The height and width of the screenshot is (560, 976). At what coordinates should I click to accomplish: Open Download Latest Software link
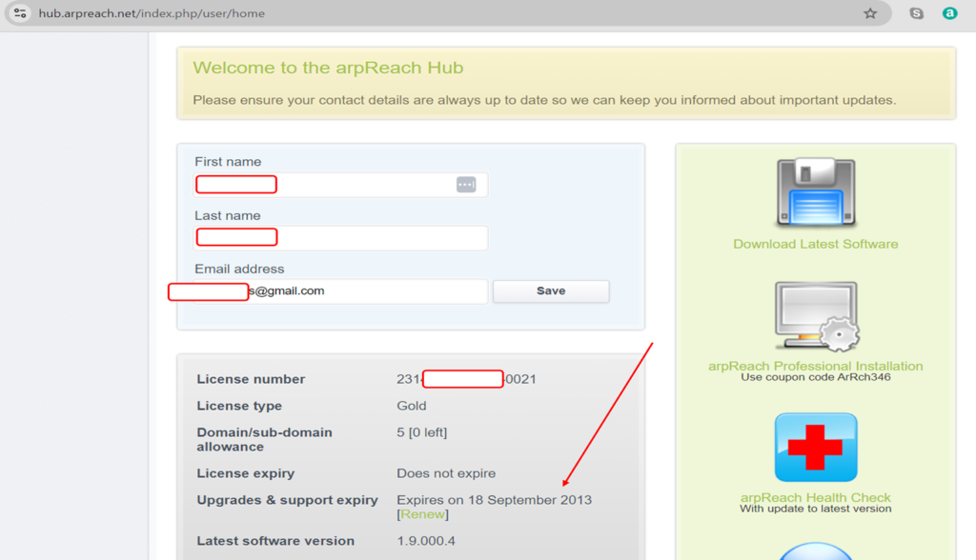pyautogui.click(x=816, y=244)
